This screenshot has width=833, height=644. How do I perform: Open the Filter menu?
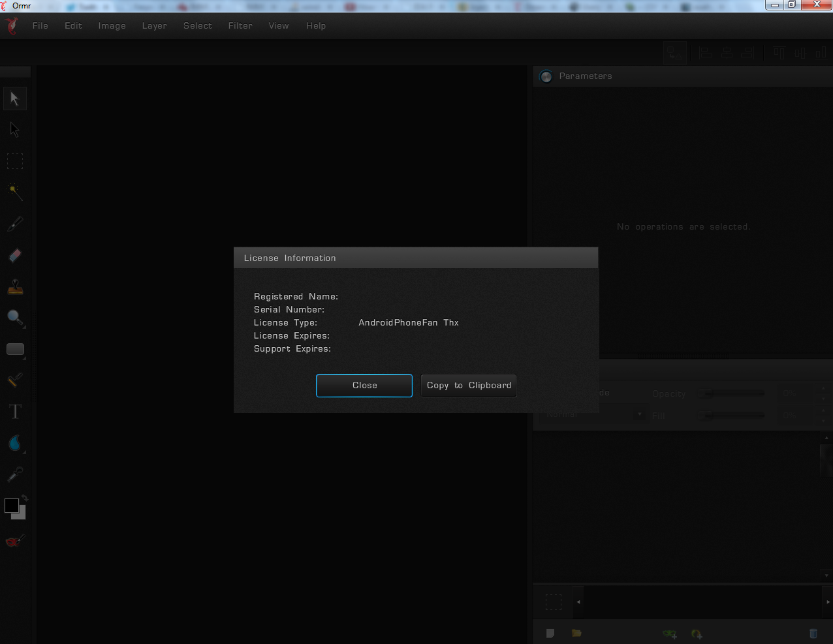pos(240,26)
